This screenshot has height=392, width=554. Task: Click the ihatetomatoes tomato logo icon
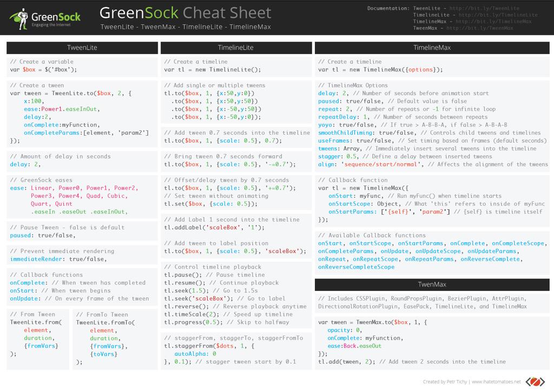535,381
